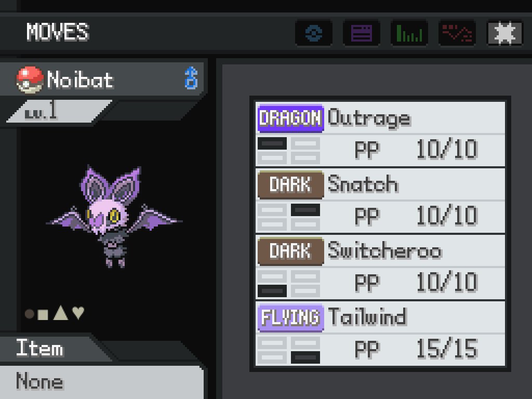The width and height of the screenshot is (532, 399).
Task: Open the Item tab label
Action: point(39,348)
